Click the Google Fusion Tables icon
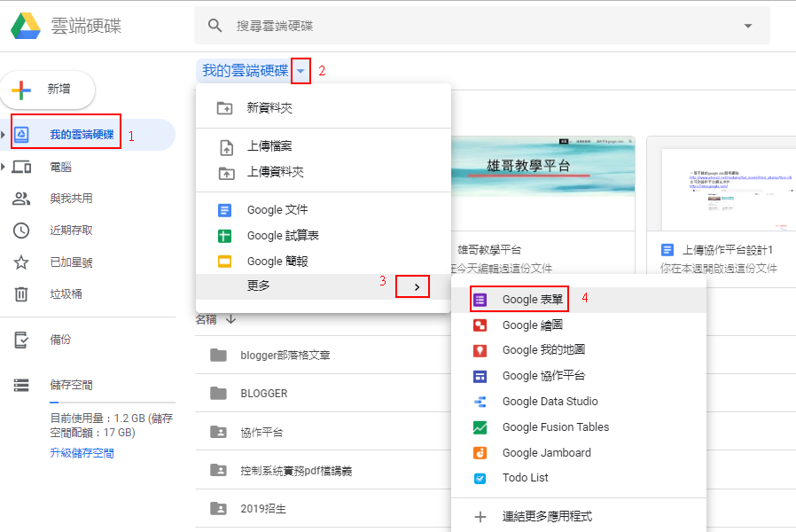The width and height of the screenshot is (796, 532). tap(480, 427)
